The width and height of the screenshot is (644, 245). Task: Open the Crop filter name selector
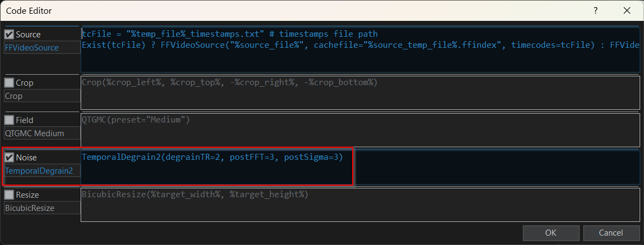tap(42, 96)
